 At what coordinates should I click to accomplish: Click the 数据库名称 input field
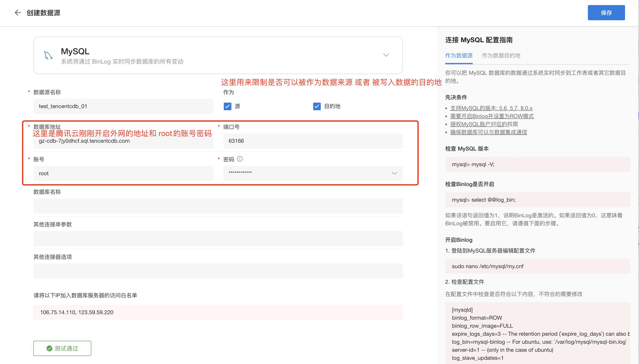[x=218, y=206]
